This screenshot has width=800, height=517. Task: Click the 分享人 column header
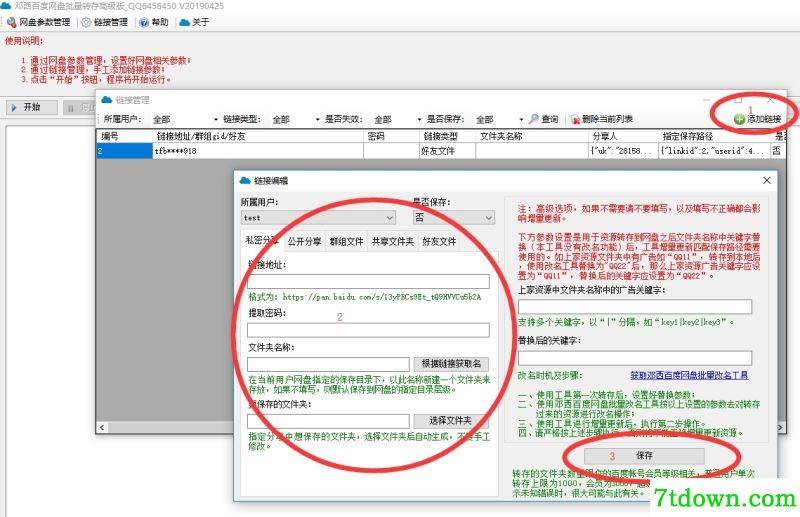coord(623,136)
